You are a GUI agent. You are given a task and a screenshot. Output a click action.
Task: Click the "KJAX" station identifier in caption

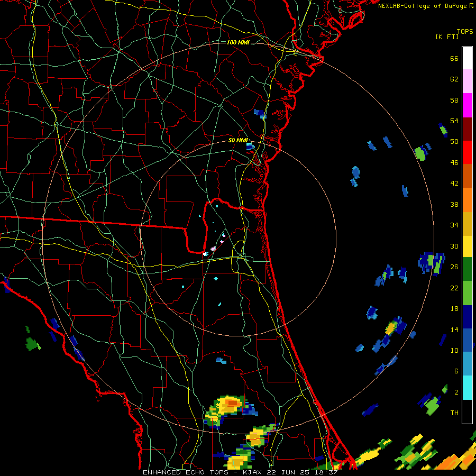[x=253, y=472]
